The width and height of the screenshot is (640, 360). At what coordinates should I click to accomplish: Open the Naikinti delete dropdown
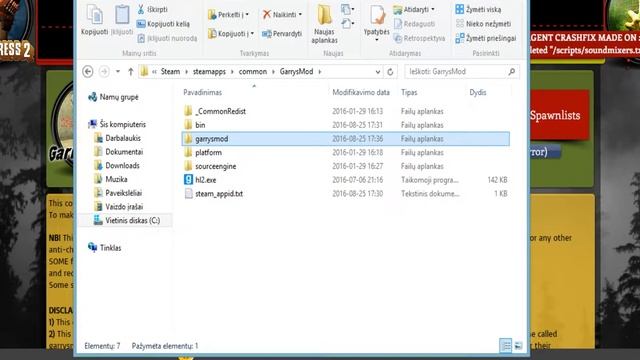pos(282,15)
